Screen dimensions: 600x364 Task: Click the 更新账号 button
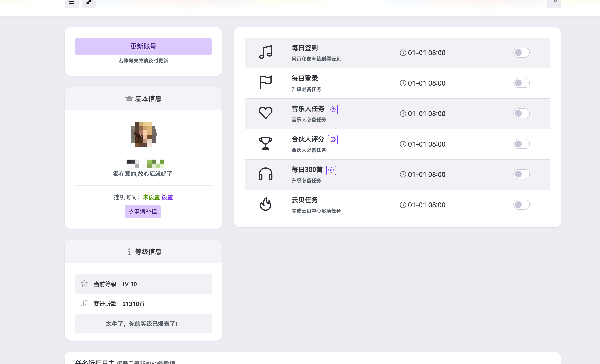point(143,47)
